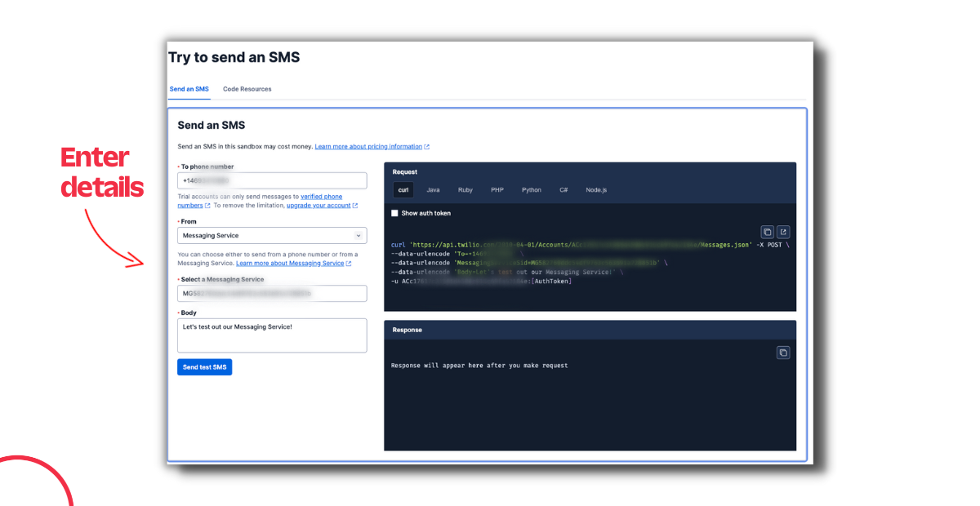This screenshot has width=980, height=506.
Task: Follow the upgrade your account link
Action: [x=318, y=206]
